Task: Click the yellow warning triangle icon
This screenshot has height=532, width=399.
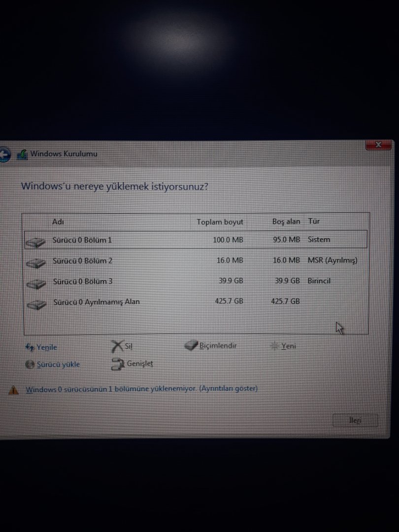Action: pyautogui.click(x=13, y=390)
